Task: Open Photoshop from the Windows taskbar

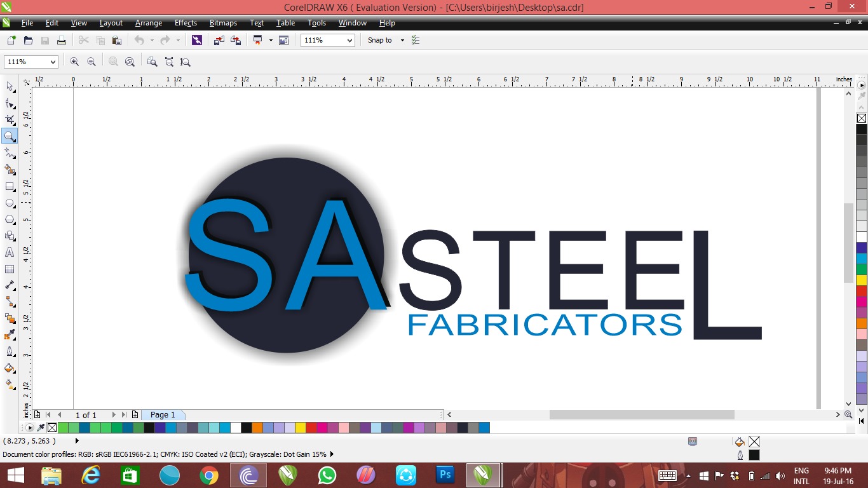Action: tap(445, 475)
